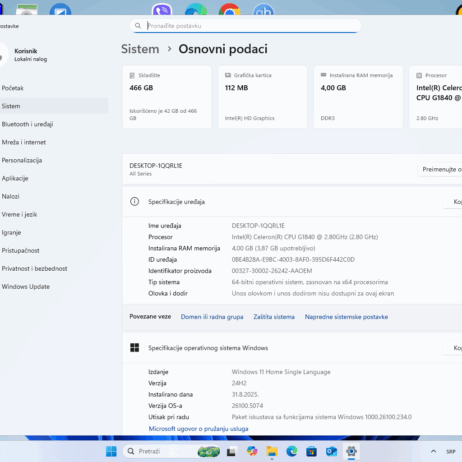Open Microsoft Store from the taskbar
The width and height of the screenshot is (462, 462).
click(311, 451)
